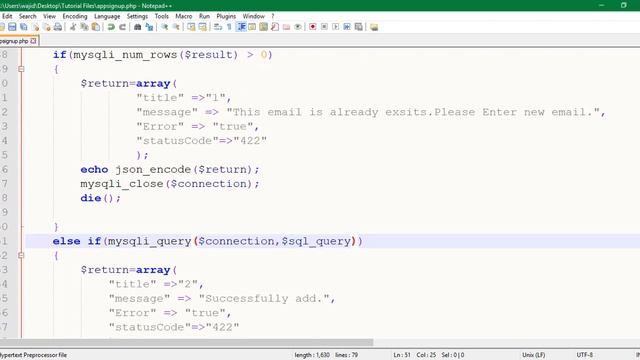Click the "statusCode"=>"422" line under "Error" => "true" in the first array
The width and height of the screenshot is (640, 360).
point(201,141)
